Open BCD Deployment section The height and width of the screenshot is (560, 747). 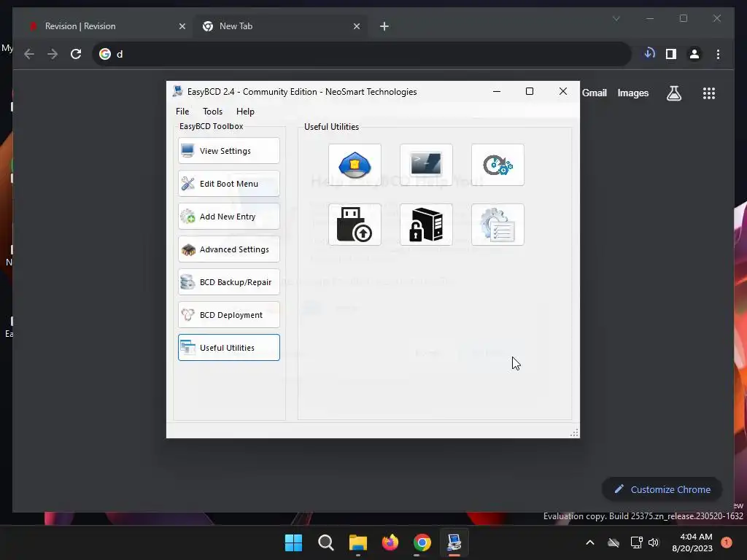pyautogui.click(x=228, y=315)
